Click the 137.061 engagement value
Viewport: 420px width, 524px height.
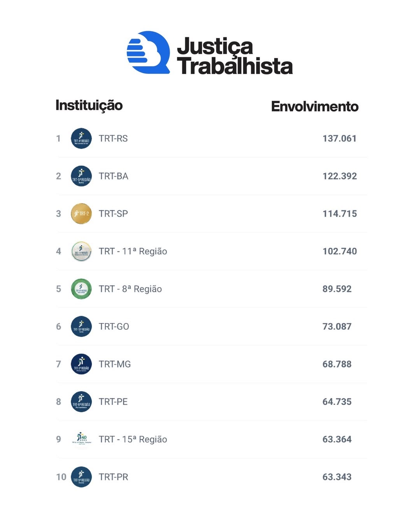coord(339,139)
